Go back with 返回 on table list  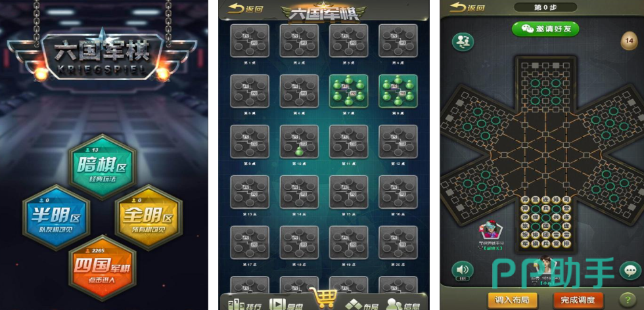point(246,9)
